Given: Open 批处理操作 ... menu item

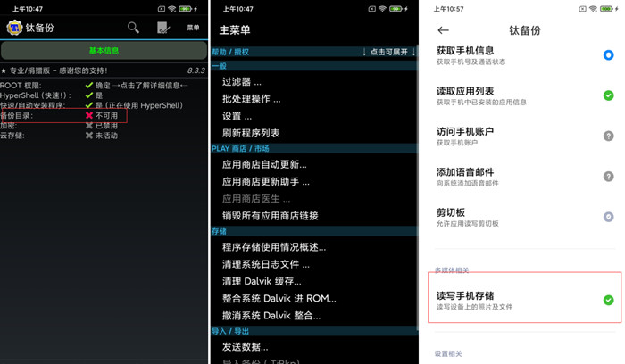Looking at the screenshot, I should 314,99.
